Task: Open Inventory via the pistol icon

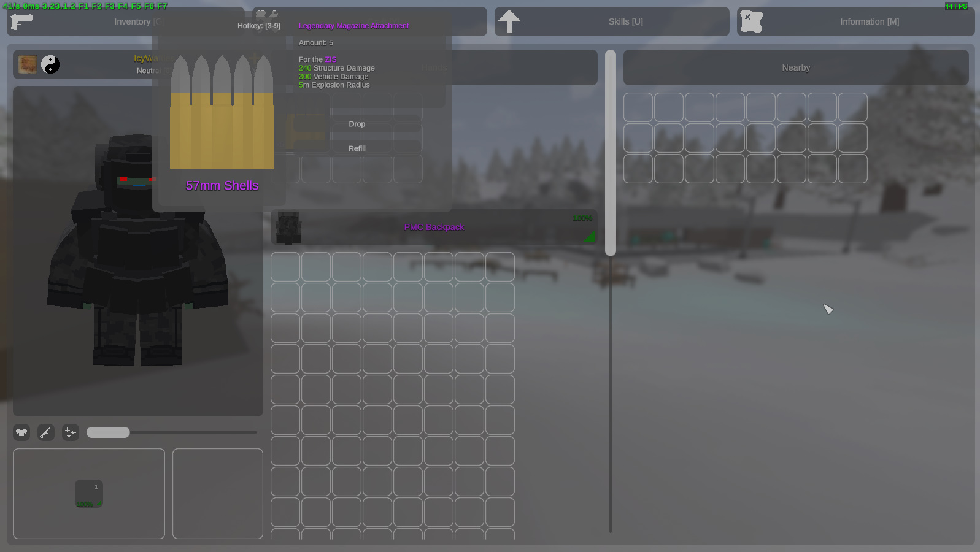Action: 21,21
